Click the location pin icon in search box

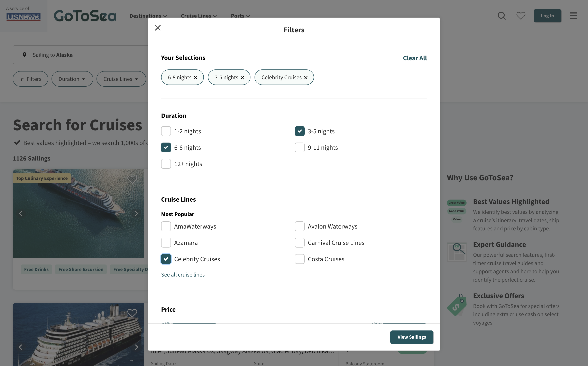tap(25, 55)
